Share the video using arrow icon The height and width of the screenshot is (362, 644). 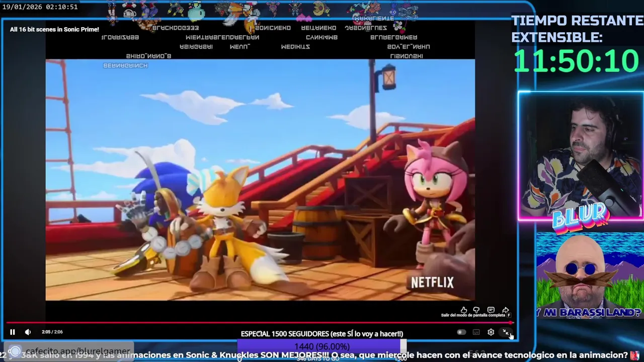[506, 310]
